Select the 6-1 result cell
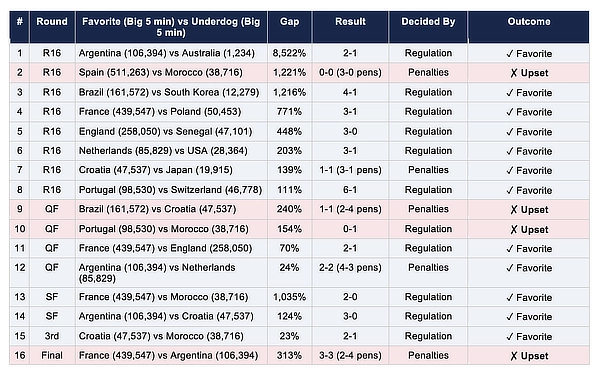 point(350,190)
